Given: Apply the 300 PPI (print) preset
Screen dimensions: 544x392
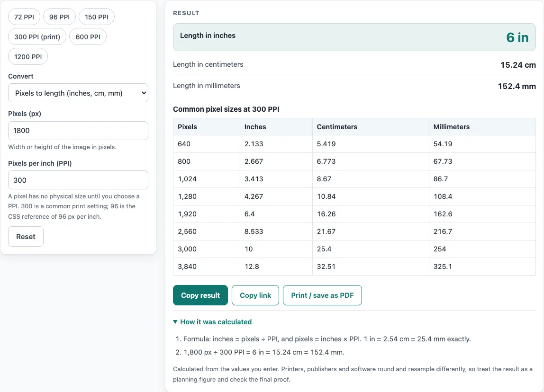Looking at the screenshot, I should [x=37, y=37].
